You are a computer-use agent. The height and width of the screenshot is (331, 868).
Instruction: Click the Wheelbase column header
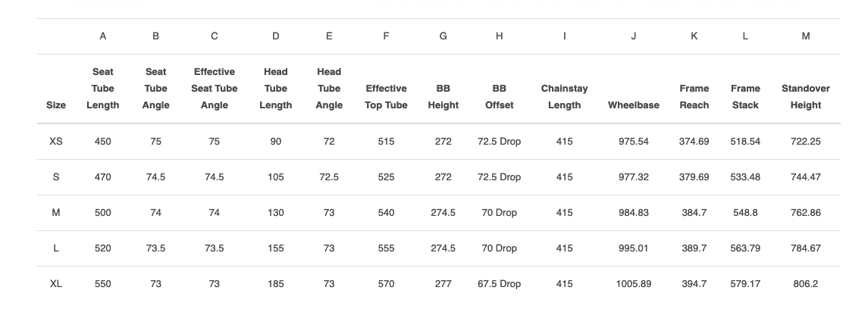coord(633,105)
